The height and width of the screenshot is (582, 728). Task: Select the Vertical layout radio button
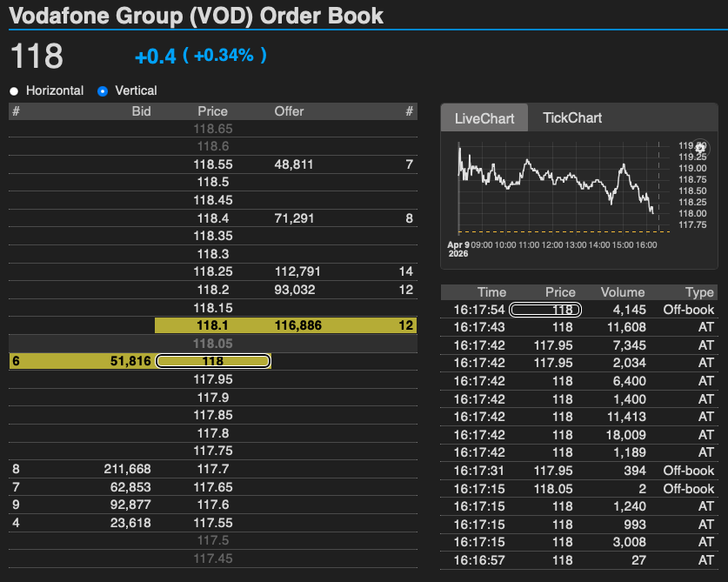102,90
